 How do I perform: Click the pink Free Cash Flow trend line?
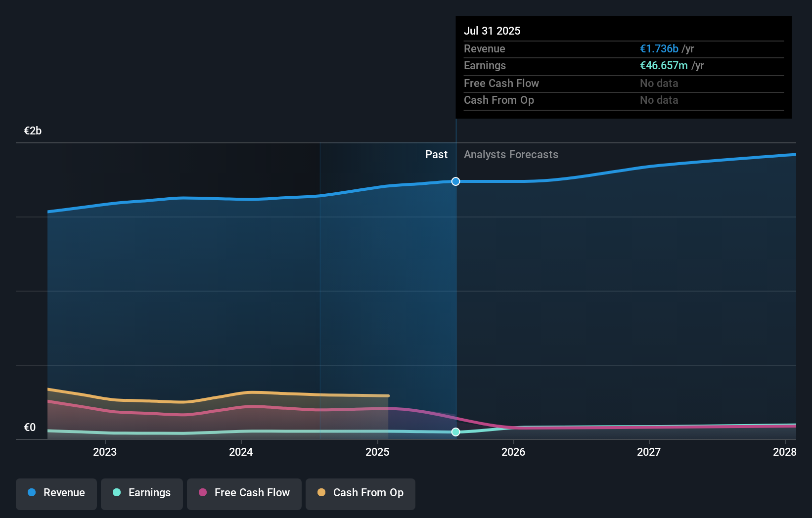pyautogui.click(x=247, y=407)
